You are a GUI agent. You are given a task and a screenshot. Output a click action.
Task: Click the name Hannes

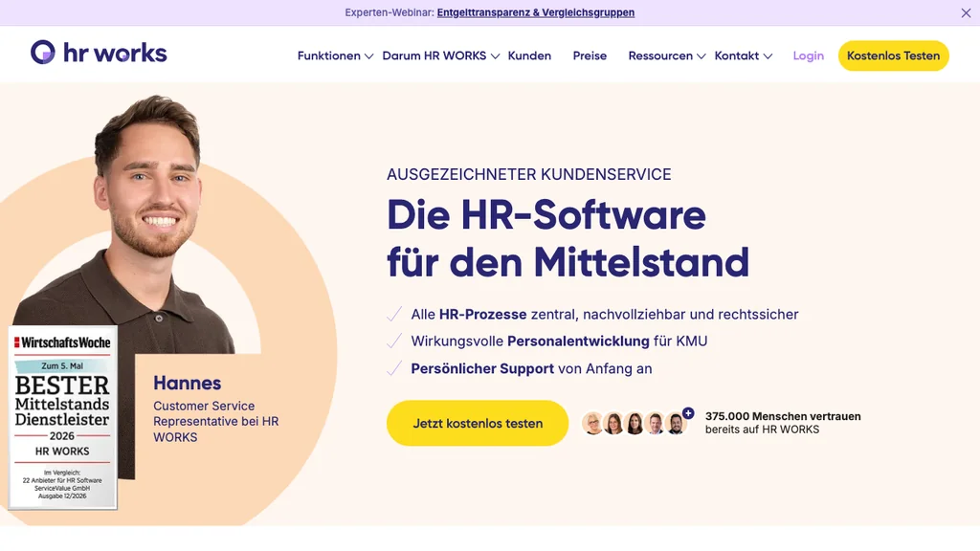[x=187, y=383]
